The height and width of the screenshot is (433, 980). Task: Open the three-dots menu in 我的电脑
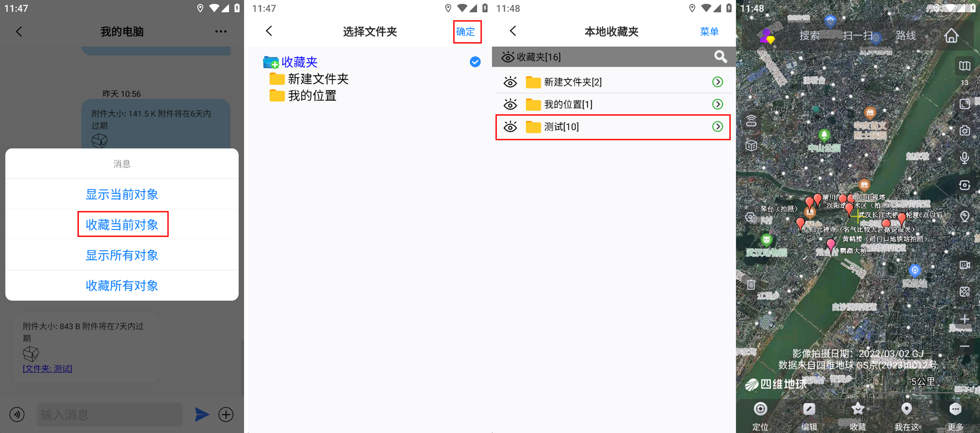(221, 32)
